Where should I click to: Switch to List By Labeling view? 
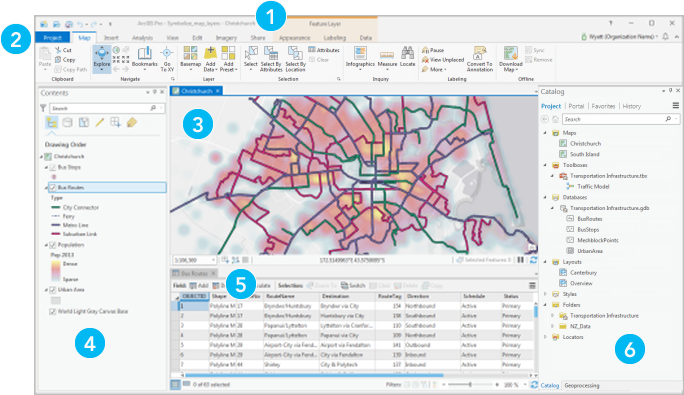click(132, 123)
